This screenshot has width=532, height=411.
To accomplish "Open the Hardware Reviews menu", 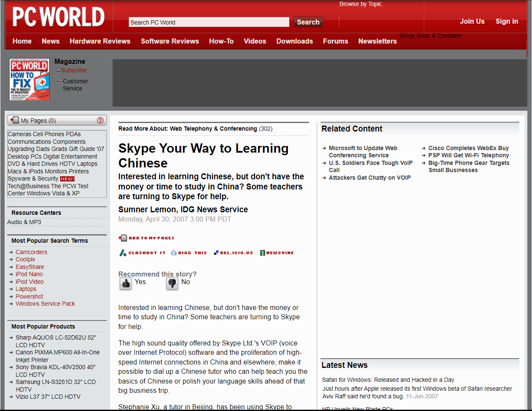I will [x=100, y=41].
